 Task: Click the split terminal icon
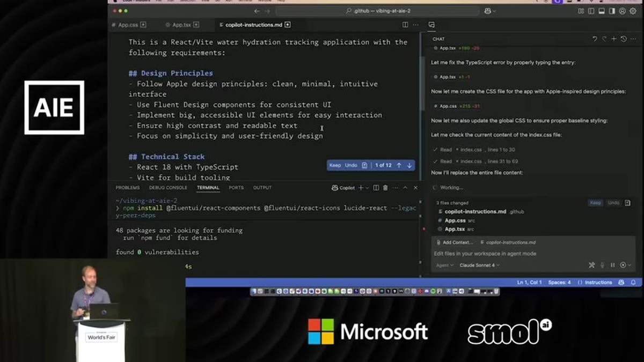pos(376,188)
